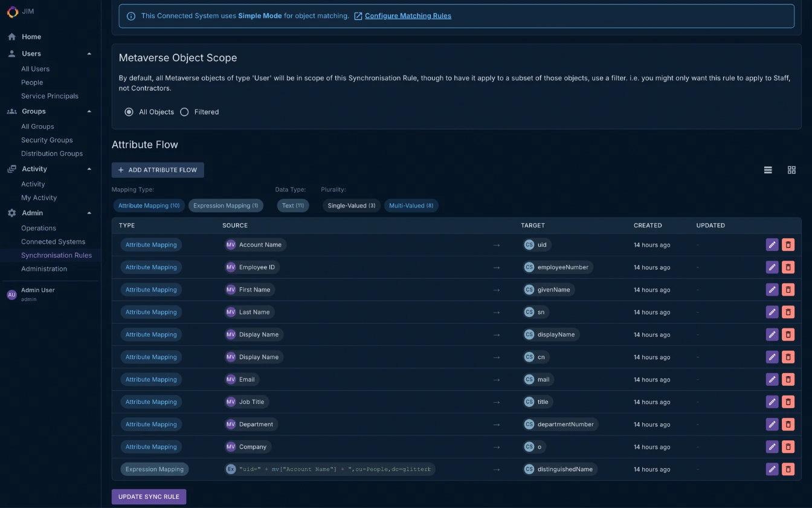812x508 pixels.
Task: Collapse the Users sidebar section
Action: tap(89, 54)
